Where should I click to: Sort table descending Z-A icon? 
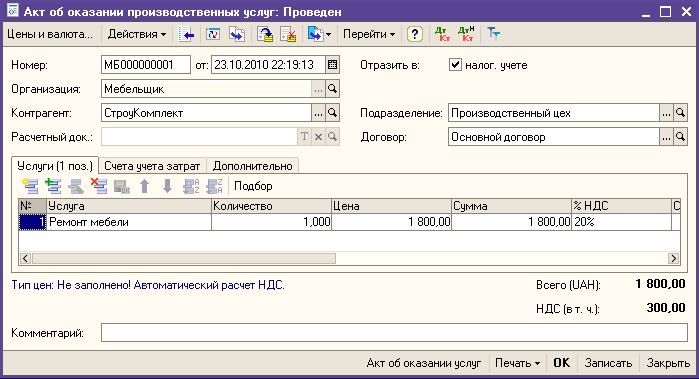[214, 186]
